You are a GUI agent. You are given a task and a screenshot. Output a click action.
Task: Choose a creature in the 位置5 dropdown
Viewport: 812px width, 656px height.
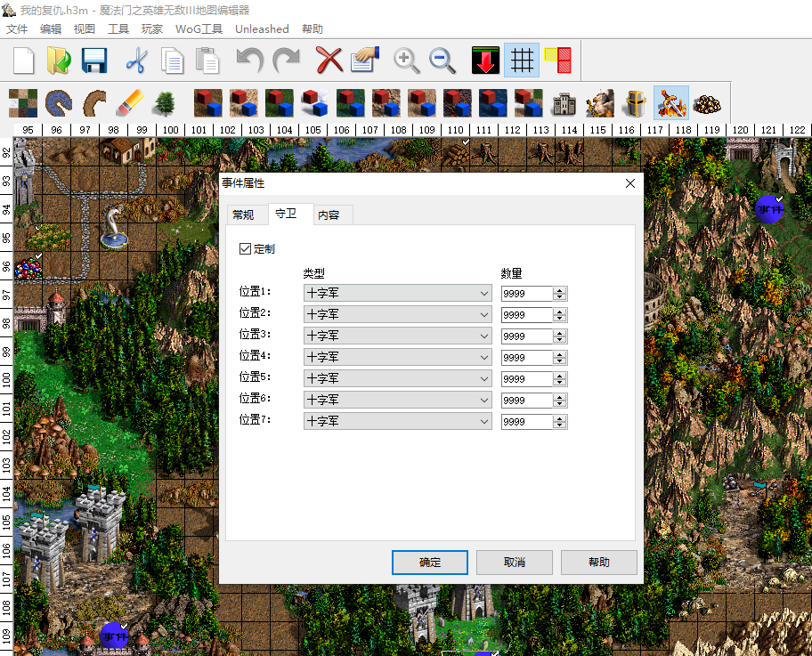click(398, 378)
